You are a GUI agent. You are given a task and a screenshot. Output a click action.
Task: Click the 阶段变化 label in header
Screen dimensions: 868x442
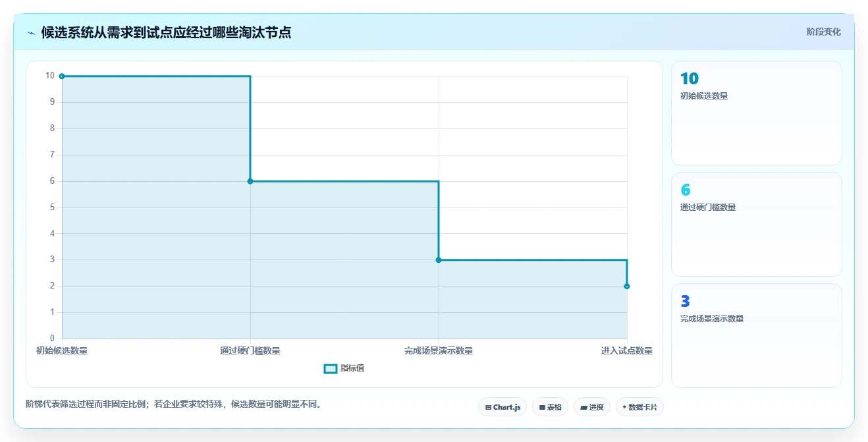pyautogui.click(x=824, y=32)
